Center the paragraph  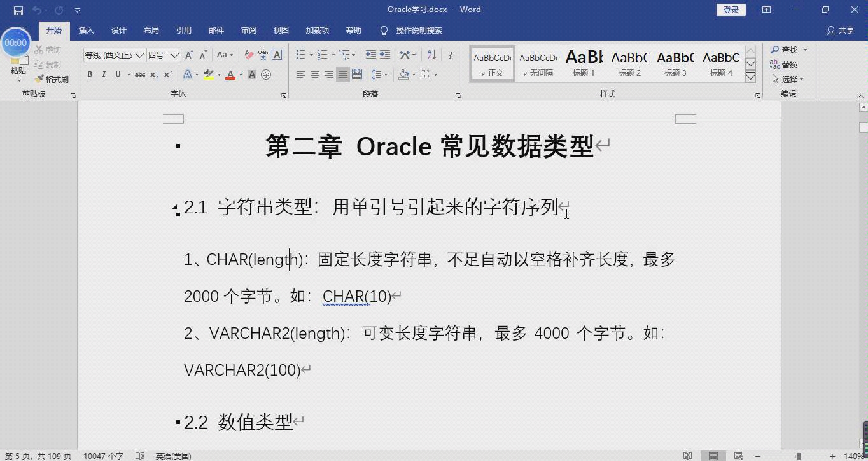315,74
